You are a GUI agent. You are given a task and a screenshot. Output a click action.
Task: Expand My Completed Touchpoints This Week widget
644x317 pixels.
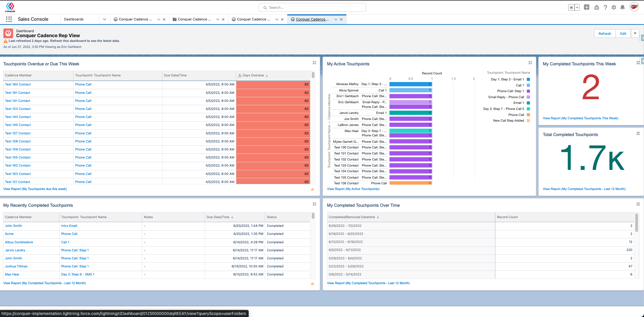coord(638,63)
